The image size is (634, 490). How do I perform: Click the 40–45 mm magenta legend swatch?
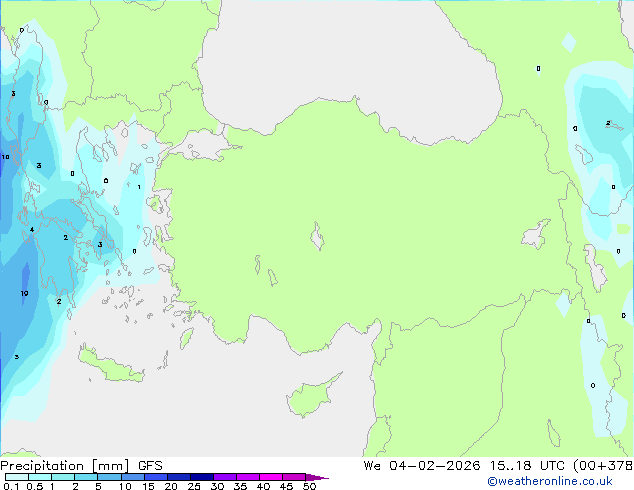click(x=271, y=477)
